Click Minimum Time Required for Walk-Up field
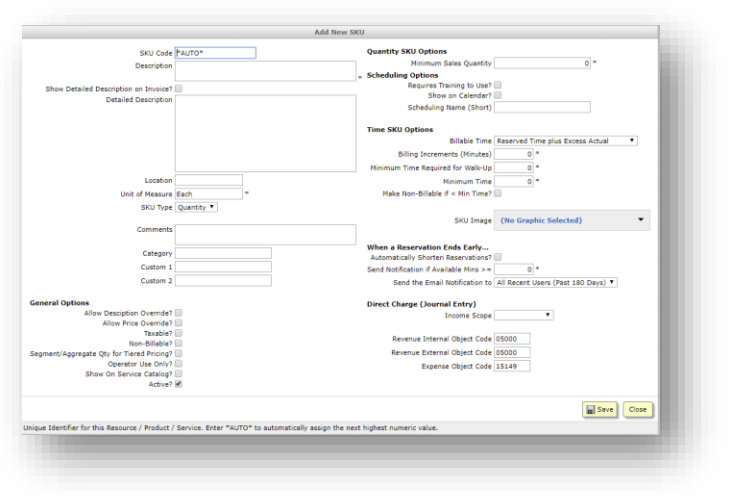 [514, 168]
